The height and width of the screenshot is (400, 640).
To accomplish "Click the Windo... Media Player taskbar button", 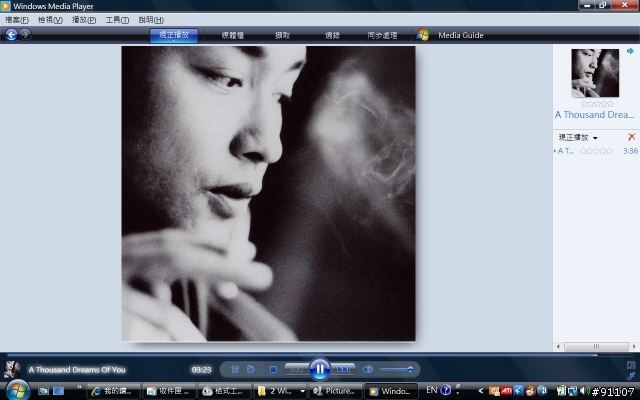I will 391,391.
